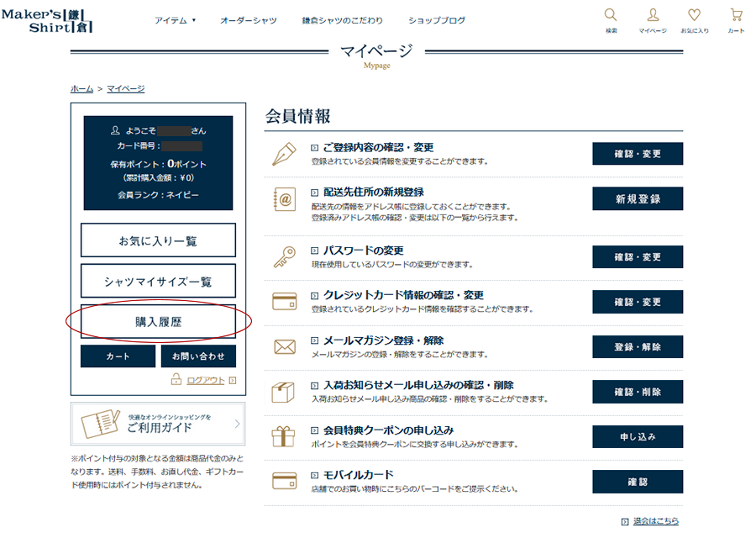Screen dimensions: 756x538
Task: Click the address book icon for 配送先住所の新規登録
Action: pyautogui.click(x=285, y=198)
